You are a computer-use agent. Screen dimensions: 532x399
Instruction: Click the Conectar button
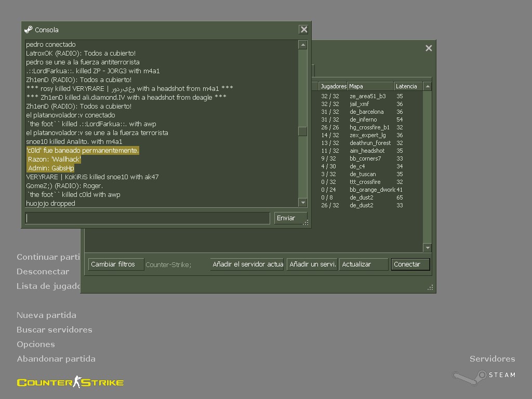click(410, 264)
